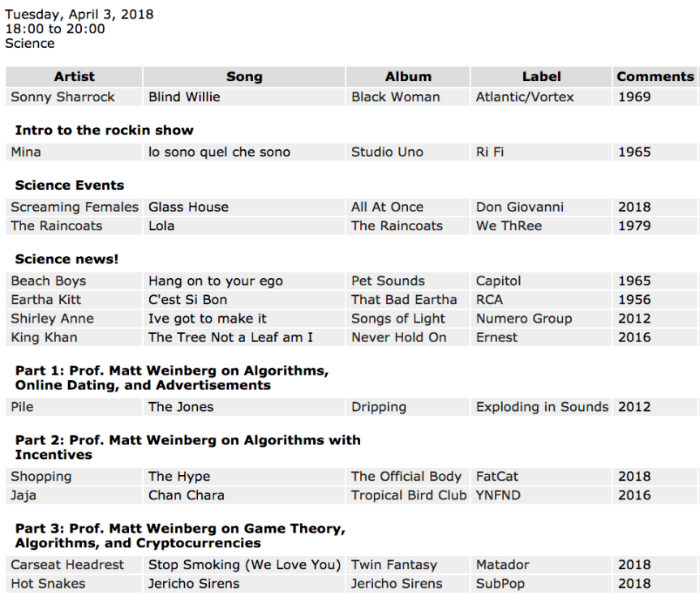The image size is (700, 604).
Task: Click the Song column header
Action: (244, 77)
